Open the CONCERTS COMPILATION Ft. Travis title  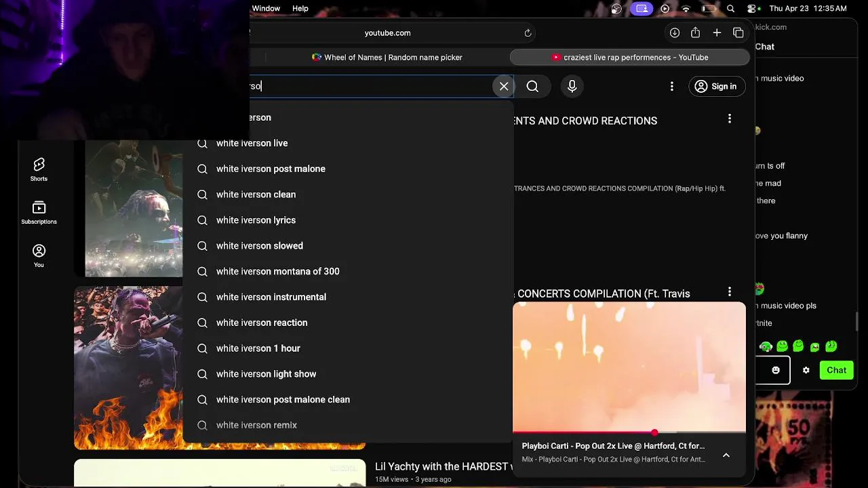[602, 293]
